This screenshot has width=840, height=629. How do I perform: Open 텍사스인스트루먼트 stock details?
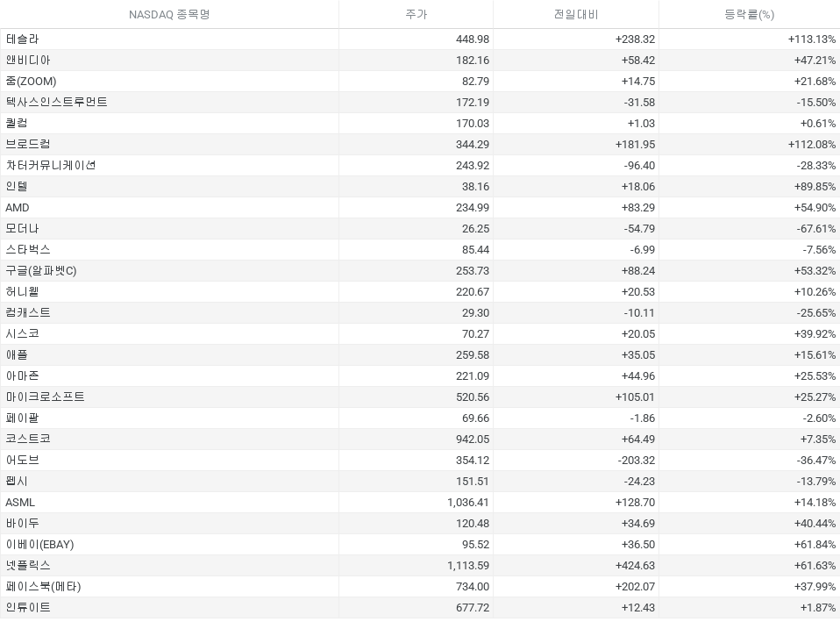[x=56, y=103]
